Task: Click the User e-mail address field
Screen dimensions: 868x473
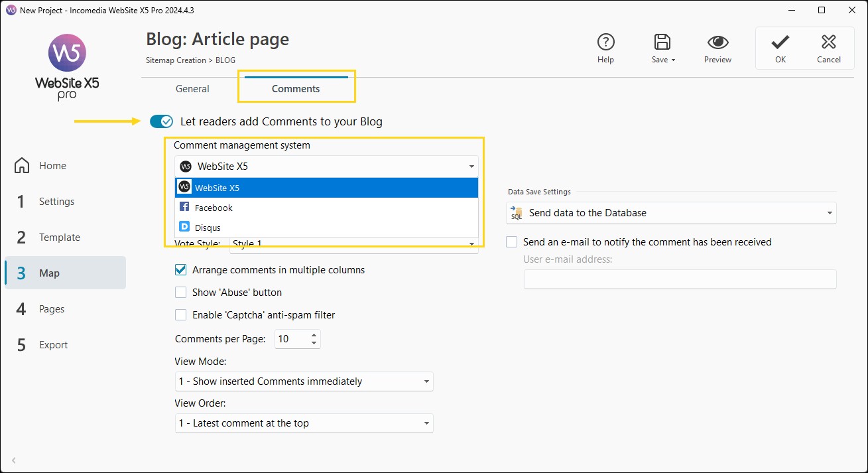Action: pyautogui.click(x=680, y=279)
